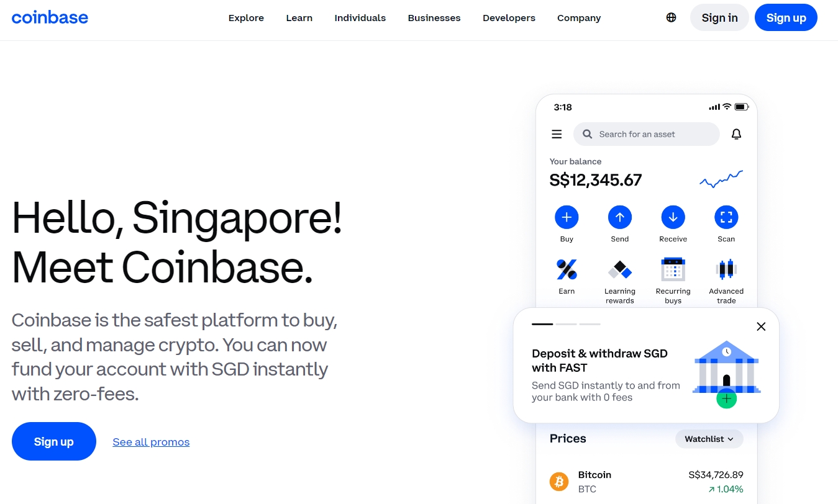The image size is (838, 504).
Task: Select the third card progress indicator
Action: click(x=590, y=324)
